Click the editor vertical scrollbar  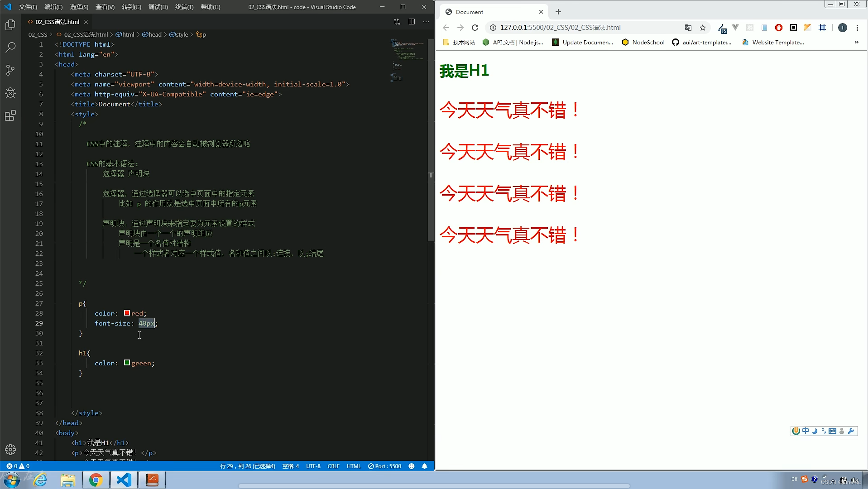(431, 141)
